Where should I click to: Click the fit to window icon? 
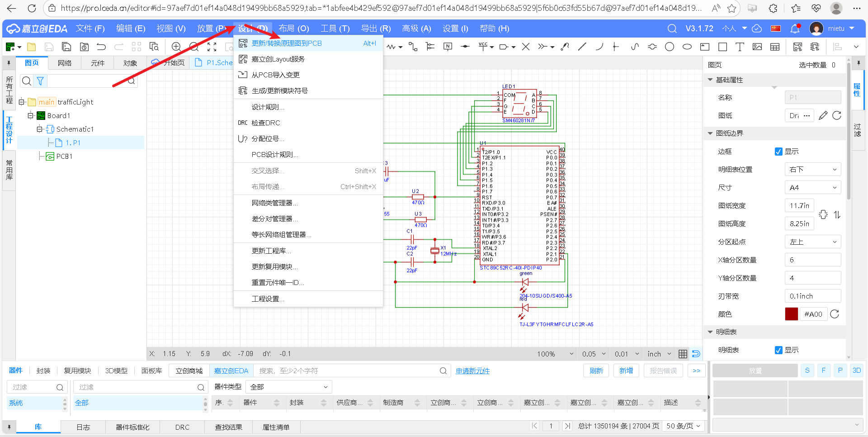[x=212, y=47]
